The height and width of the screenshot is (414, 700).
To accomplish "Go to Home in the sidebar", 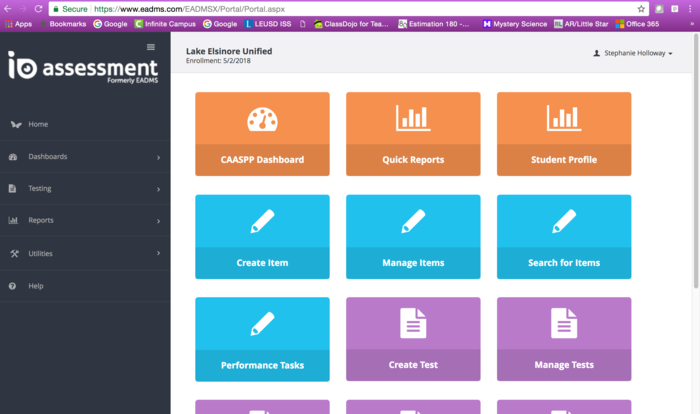I will click(38, 124).
